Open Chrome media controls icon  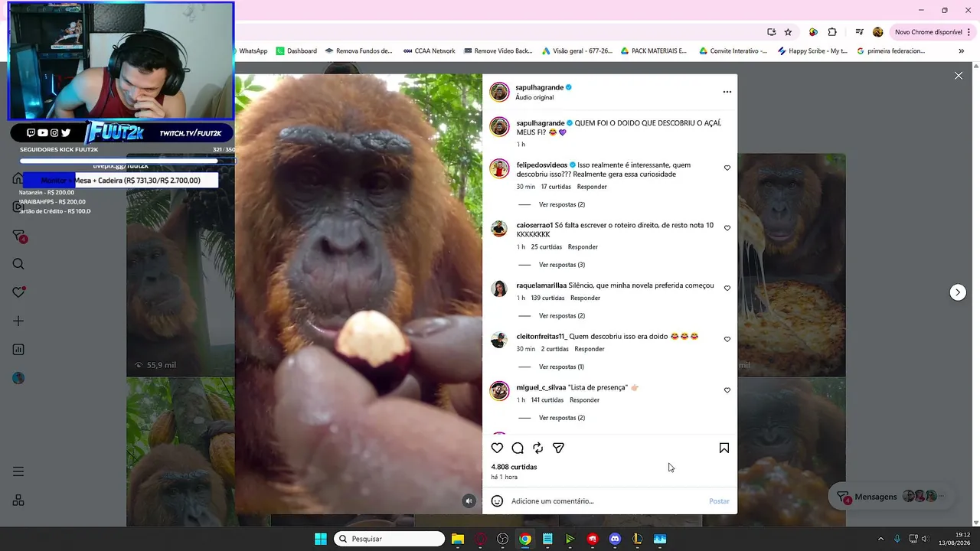coord(860,32)
